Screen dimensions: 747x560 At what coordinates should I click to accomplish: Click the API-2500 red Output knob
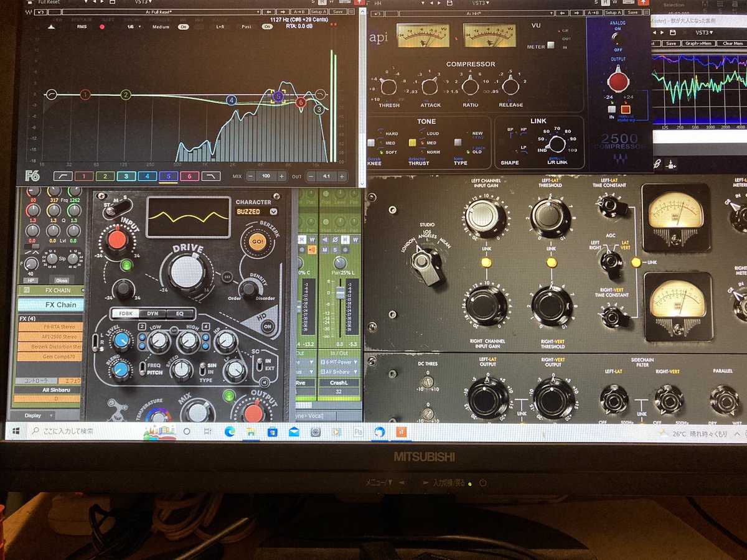pyautogui.click(x=618, y=81)
